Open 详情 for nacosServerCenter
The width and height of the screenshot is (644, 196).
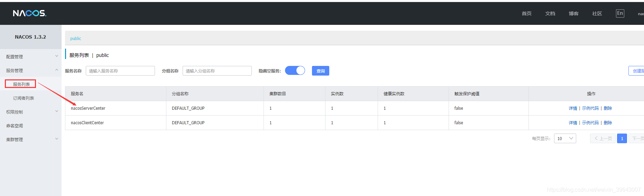[x=573, y=108]
